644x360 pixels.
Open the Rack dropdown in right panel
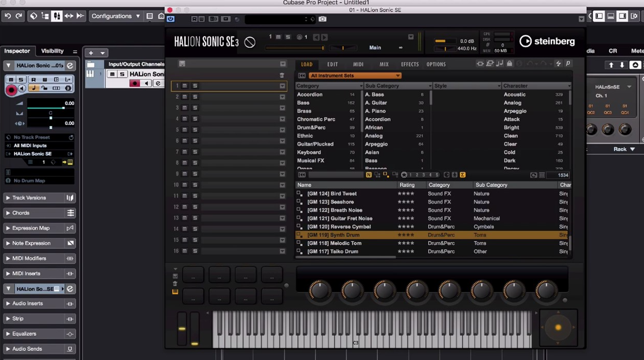624,149
